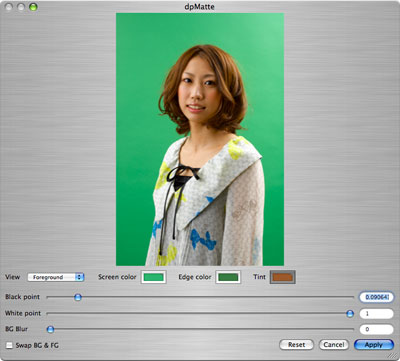Image resolution: width=400 pixels, height=361 pixels.
Task: Click the BG Blur slider knob
Action: tap(50, 329)
